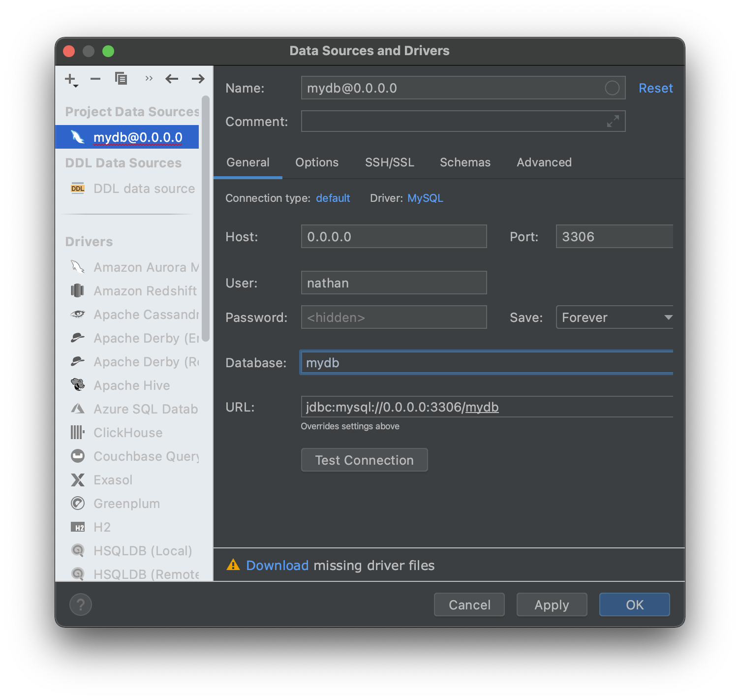Download missing driver files

277,565
